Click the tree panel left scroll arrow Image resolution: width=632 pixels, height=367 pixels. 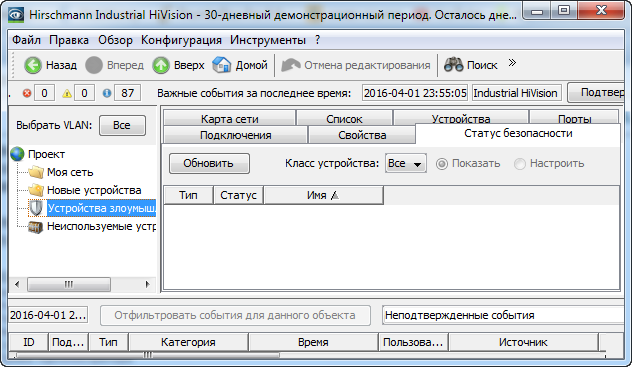coord(17,284)
